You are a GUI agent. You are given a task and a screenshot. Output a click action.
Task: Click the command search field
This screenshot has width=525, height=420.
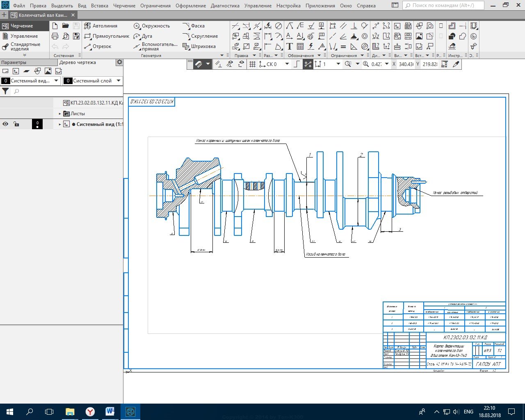pos(443,5)
